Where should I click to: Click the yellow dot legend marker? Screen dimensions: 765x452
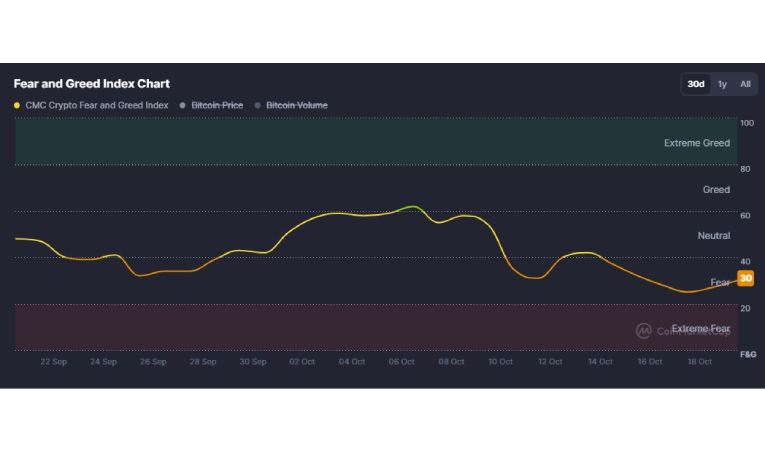[17, 105]
